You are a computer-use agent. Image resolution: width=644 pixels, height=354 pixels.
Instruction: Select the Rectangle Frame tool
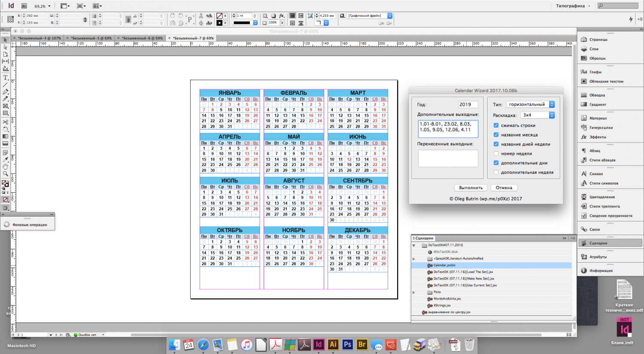[6, 106]
